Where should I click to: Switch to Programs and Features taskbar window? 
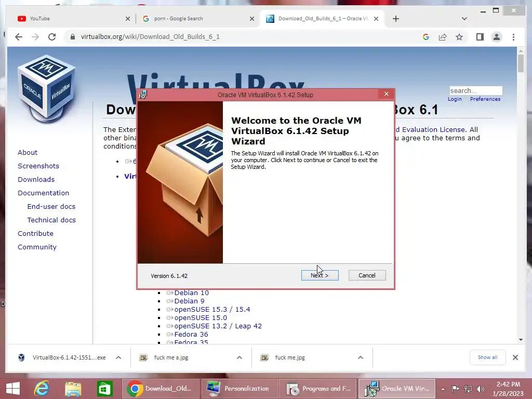click(x=317, y=389)
